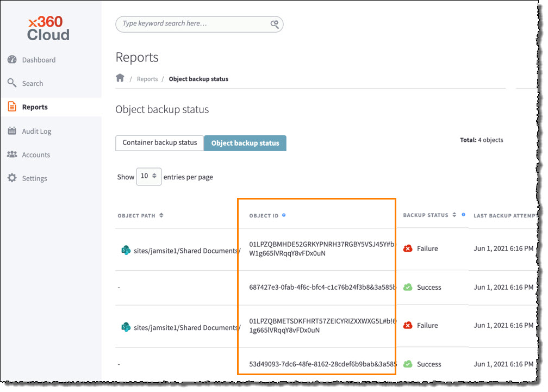This screenshot has height=392, width=548.
Task: Click the Reports breadcrumb link
Action: click(147, 79)
